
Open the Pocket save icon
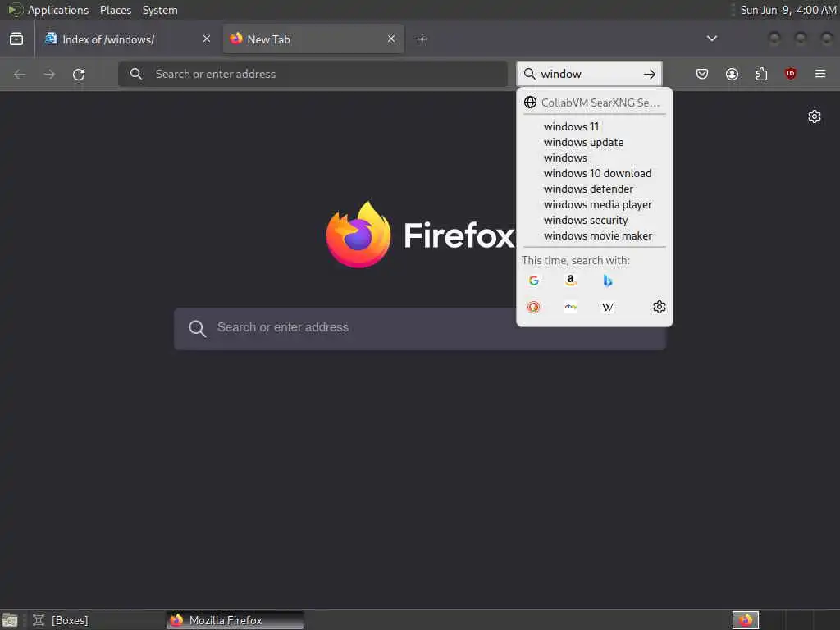click(702, 74)
